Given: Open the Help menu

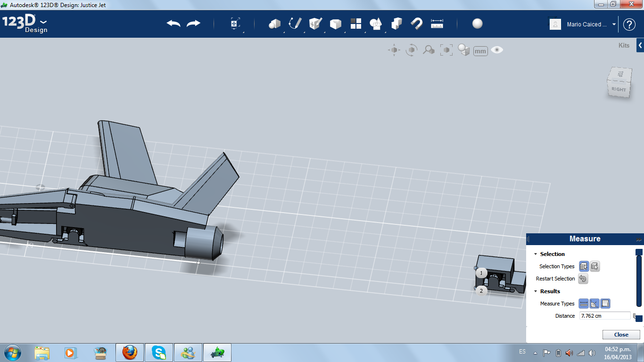Looking at the screenshot, I should pyautogui.click(x=629, y=25).
